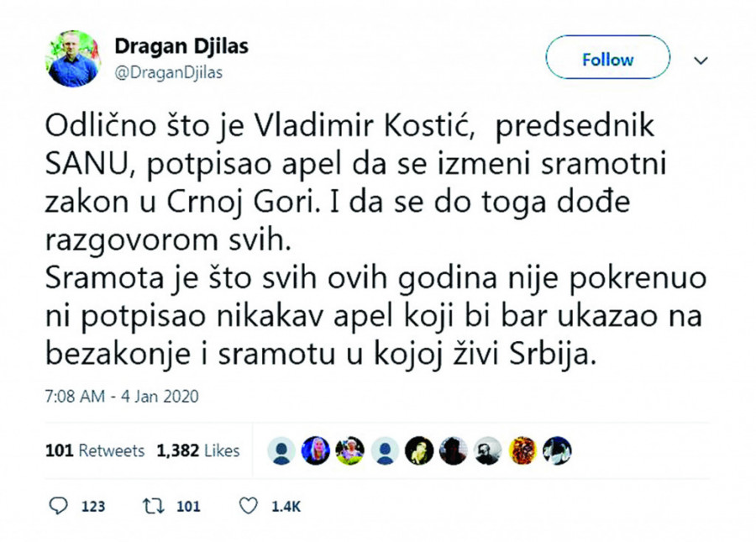Expand the tweet options chevron
The height and width of the screenshot is (542, 756).
pyautogui.click(x=700, y=61)
